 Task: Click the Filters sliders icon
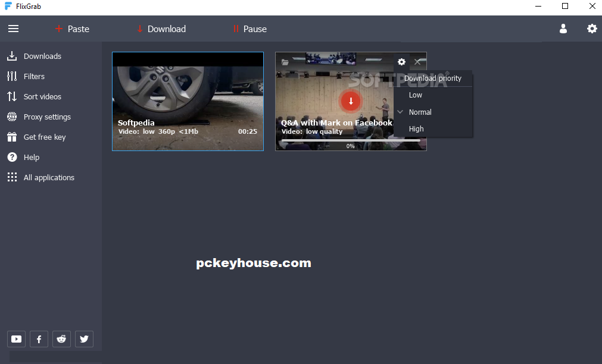point(12,76)
